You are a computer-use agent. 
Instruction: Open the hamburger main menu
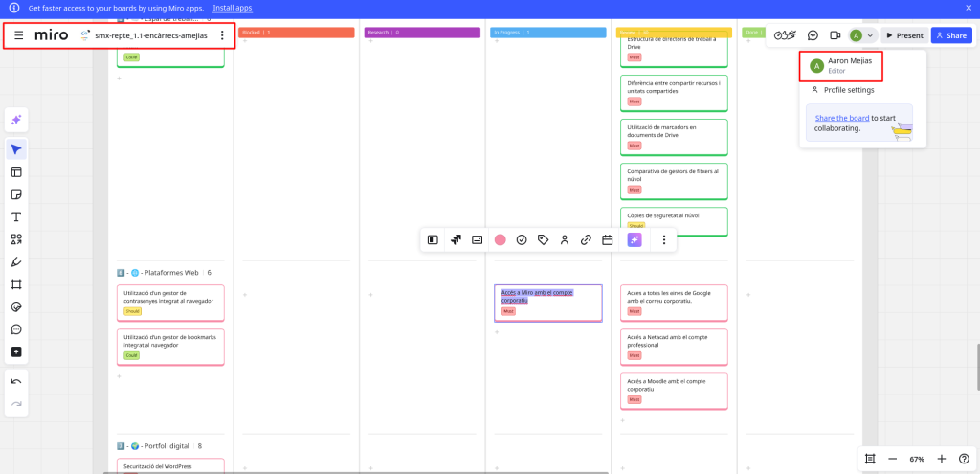pyautogui.click(x=18, y=35)
